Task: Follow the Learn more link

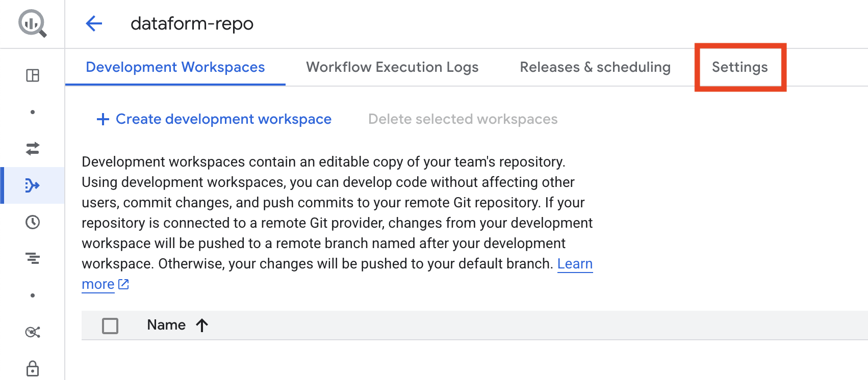Action: point(575,264)
